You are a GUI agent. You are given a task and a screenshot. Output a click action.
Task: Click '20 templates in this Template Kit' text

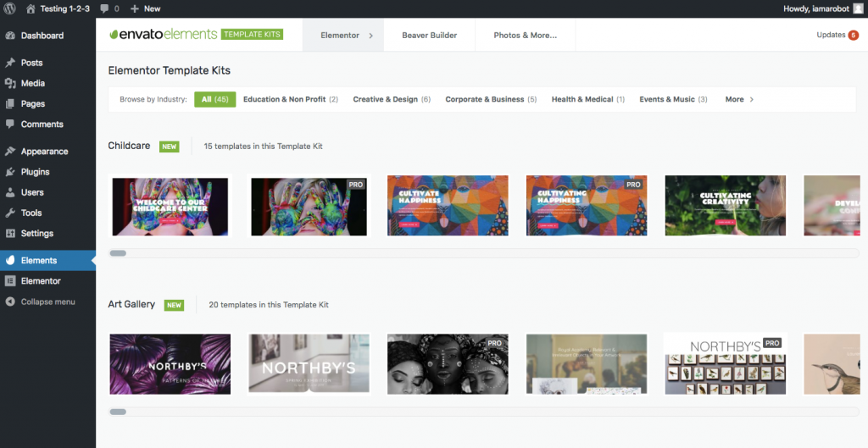click(x=269, y=305)
